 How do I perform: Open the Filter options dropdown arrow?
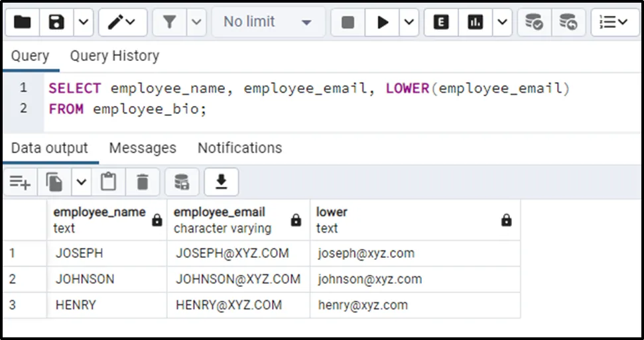(196, 23)
